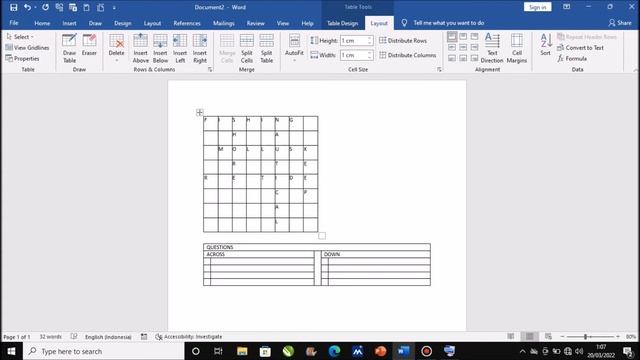Open the Formula dialog
Image resolution: width=640 pixels, height=360 pixels.
(572, 59)
